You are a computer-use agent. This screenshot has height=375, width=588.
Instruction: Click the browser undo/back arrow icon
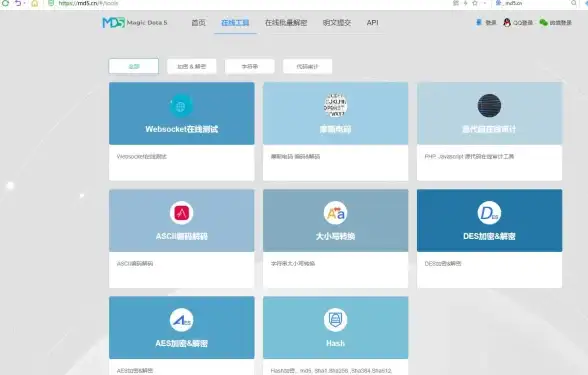(18, 3)
